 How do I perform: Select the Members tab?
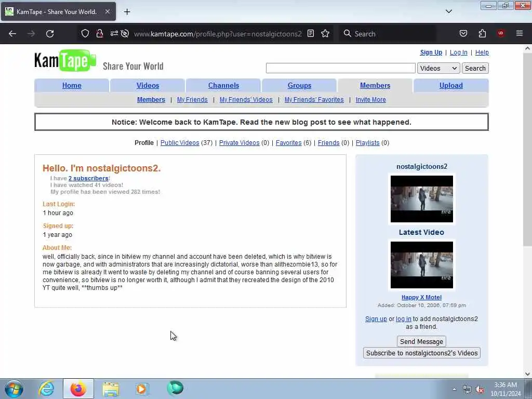coord(375,86)
